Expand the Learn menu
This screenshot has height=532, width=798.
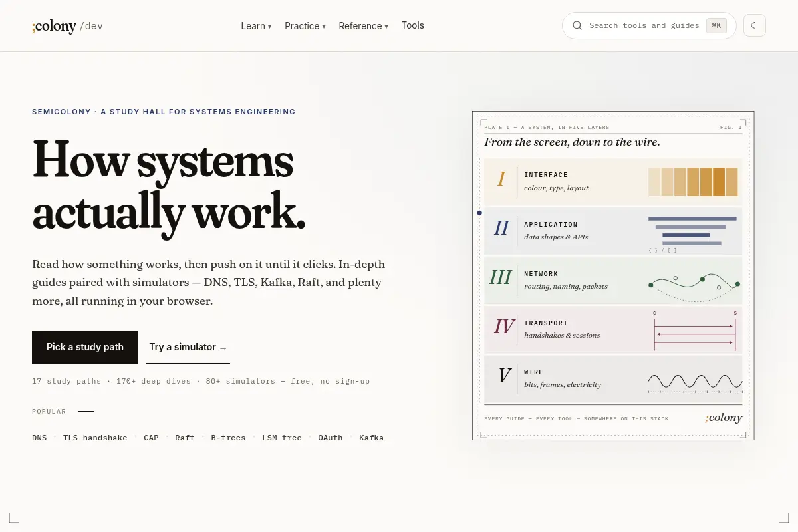(256, 26)
